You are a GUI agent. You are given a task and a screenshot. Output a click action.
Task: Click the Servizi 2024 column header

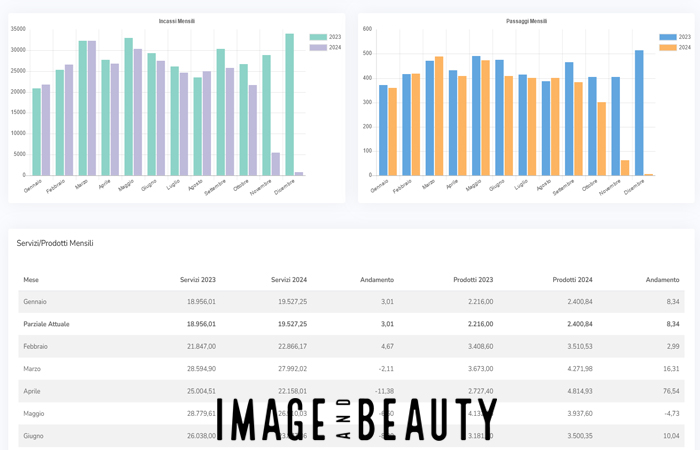[288, 280]
